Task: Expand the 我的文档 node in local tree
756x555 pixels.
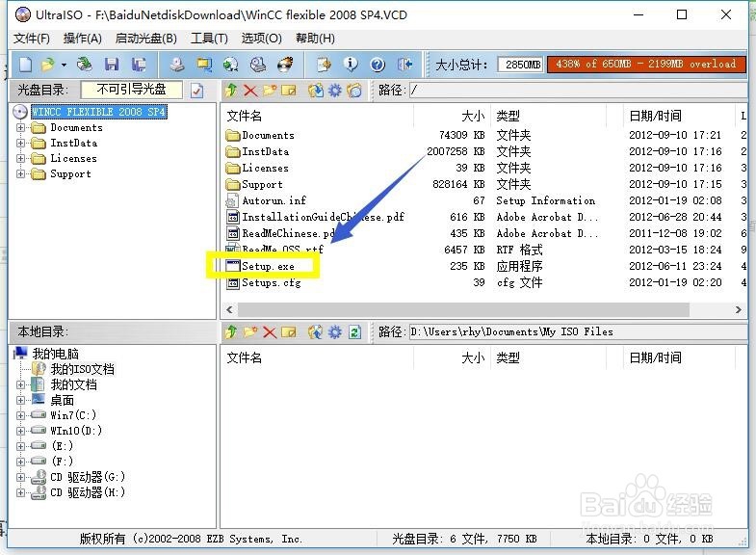Action: tap(20, 384)
